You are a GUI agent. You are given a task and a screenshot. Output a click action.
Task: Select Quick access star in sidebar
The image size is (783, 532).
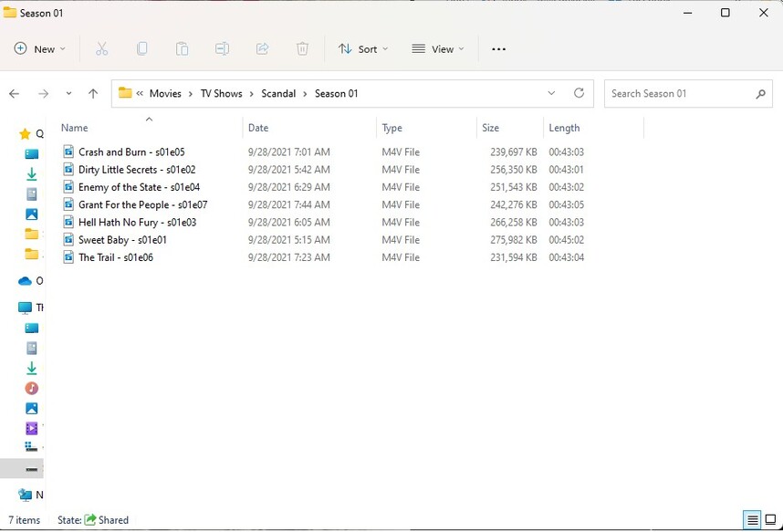(x=25, y=133)
